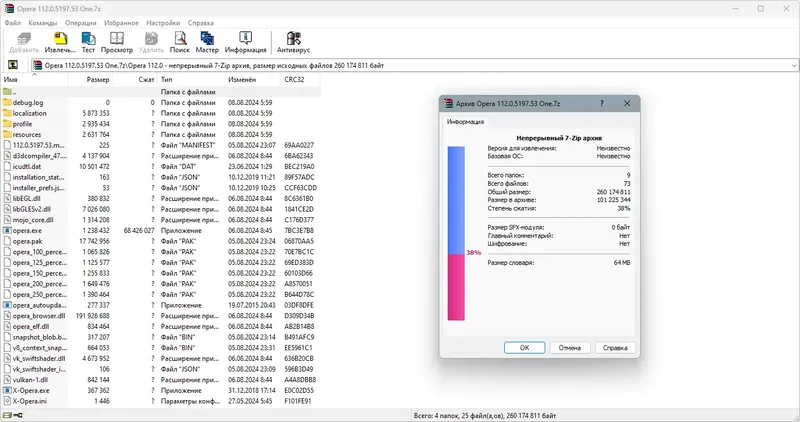Viewport: 800px width, 422px height.
Task: Select the opera.pak file row
Action: tap(161, 241)
